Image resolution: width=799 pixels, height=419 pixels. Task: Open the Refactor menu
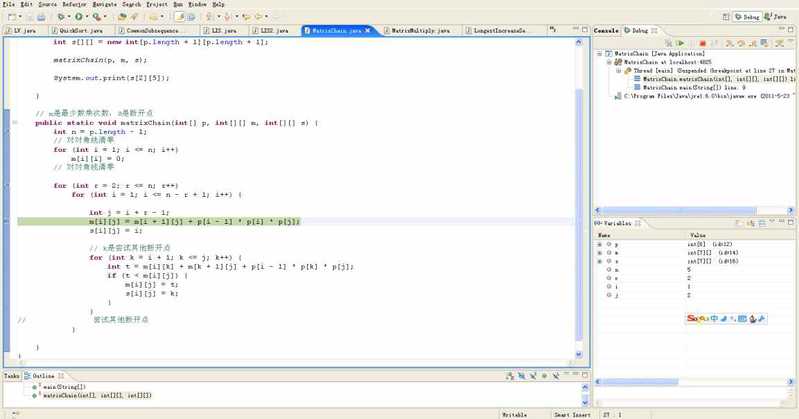[x=74, y=4]
